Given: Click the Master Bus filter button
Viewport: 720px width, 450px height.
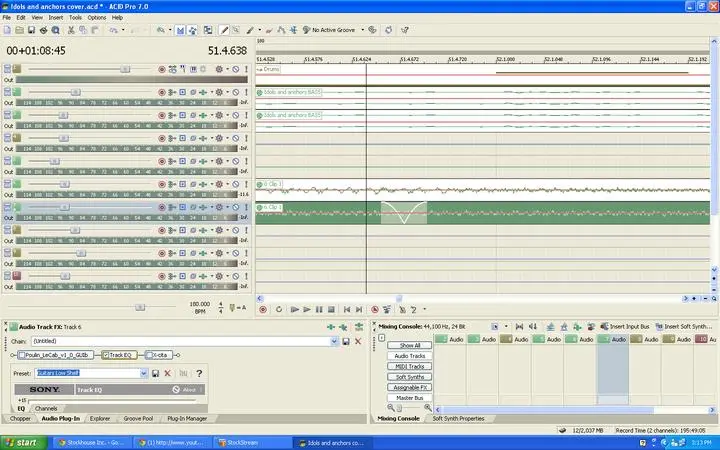Looking at the screenshot, I should [410, 398].
